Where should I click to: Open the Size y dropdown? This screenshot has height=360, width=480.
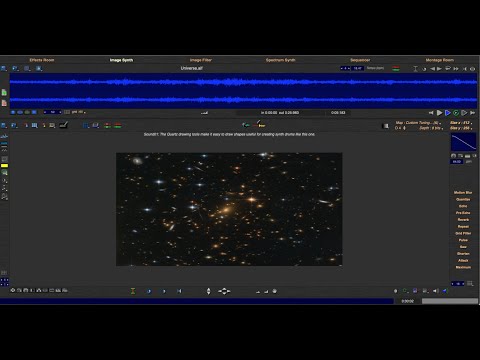coord(461,128)
